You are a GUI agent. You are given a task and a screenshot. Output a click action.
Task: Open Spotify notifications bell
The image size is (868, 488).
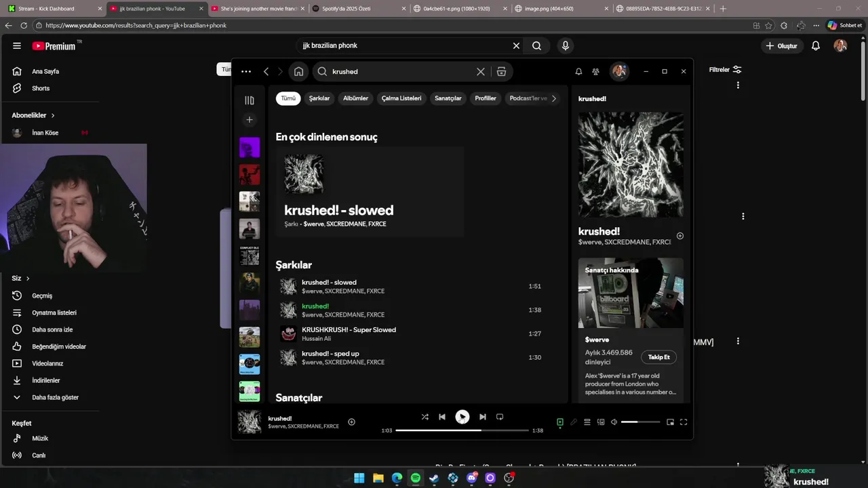click(578, 71)
